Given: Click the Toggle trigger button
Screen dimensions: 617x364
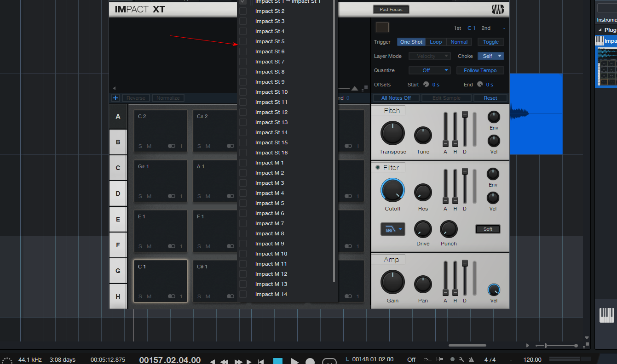Looking at the screenshot, I should click(491, 42).
